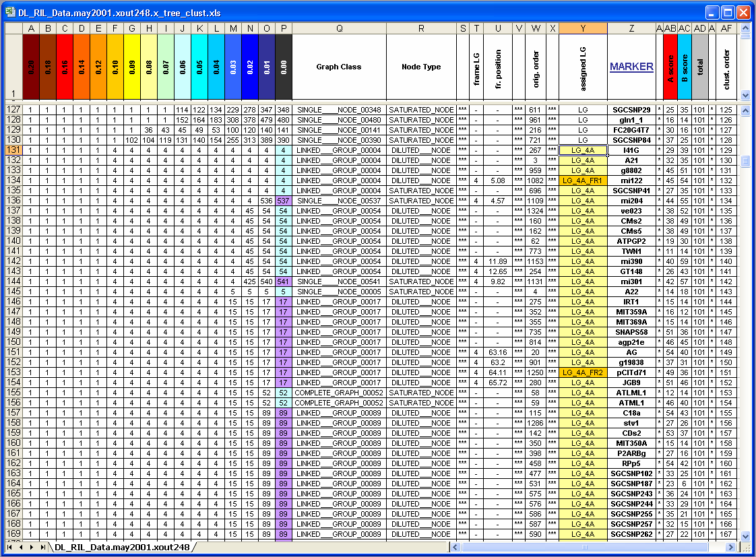Screen dimensions: 756x557
Task: Select the row 153 header
Action: (x=13, y=372)
